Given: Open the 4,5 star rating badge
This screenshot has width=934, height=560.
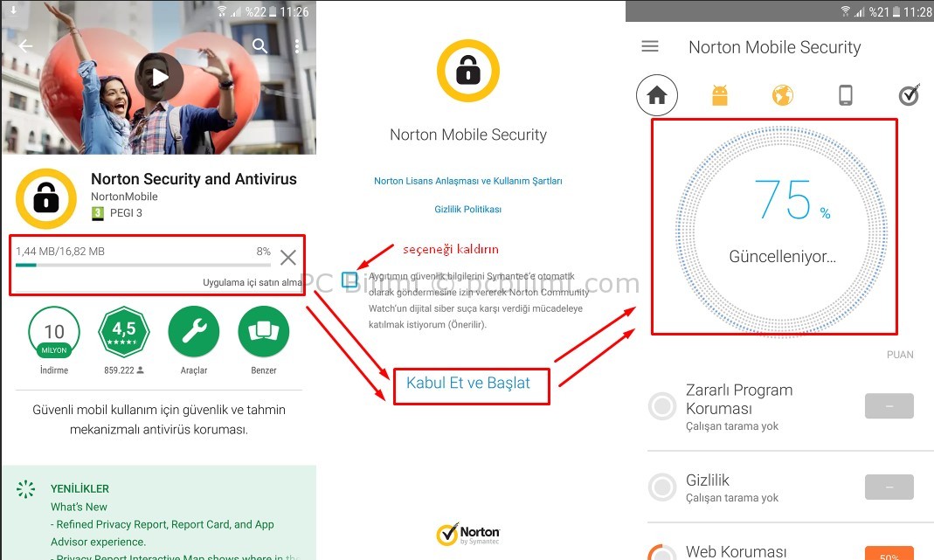Looking at the screenshot, I should (x=124, y=332).
